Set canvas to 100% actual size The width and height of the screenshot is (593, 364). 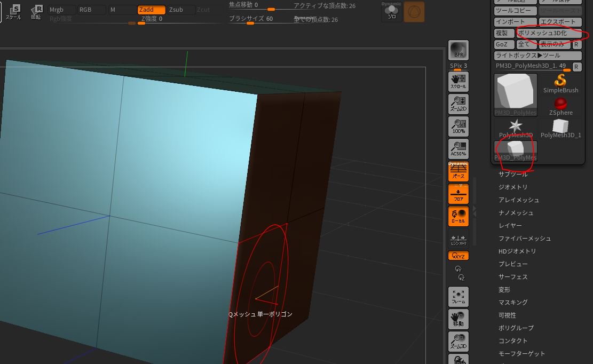[x=458, y=126]
